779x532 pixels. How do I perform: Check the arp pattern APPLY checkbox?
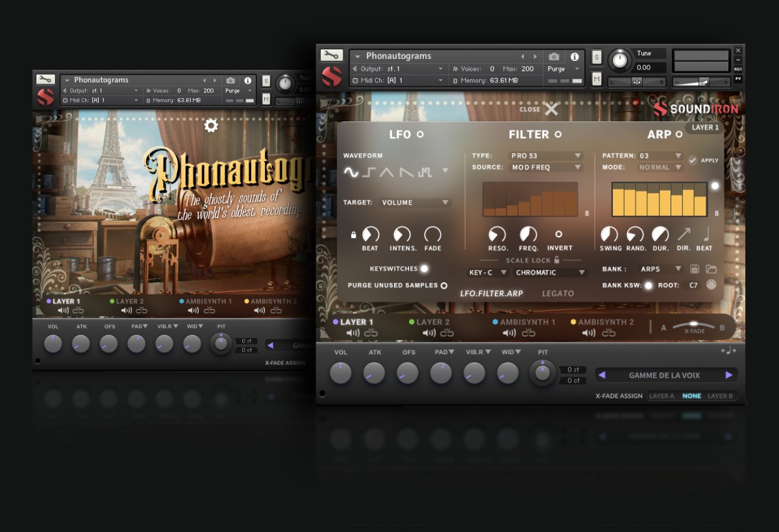click(x=693, y=160)
